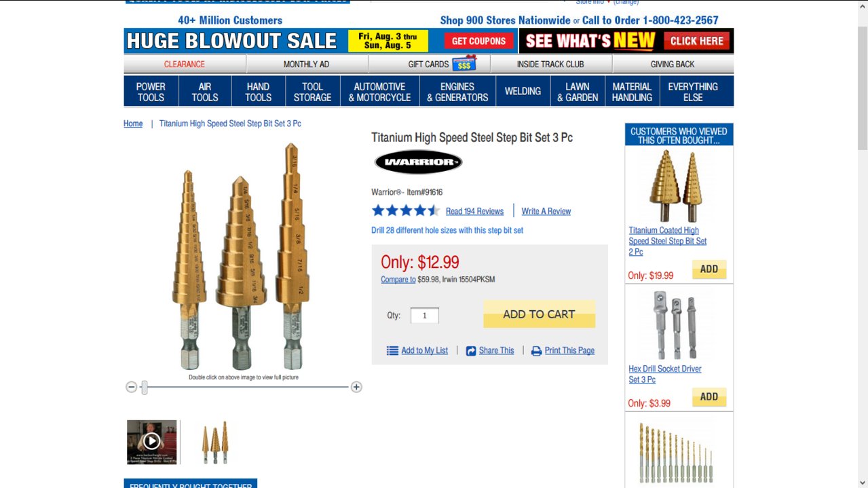Click the zoom in plus icon

click(x=356, y=387)
